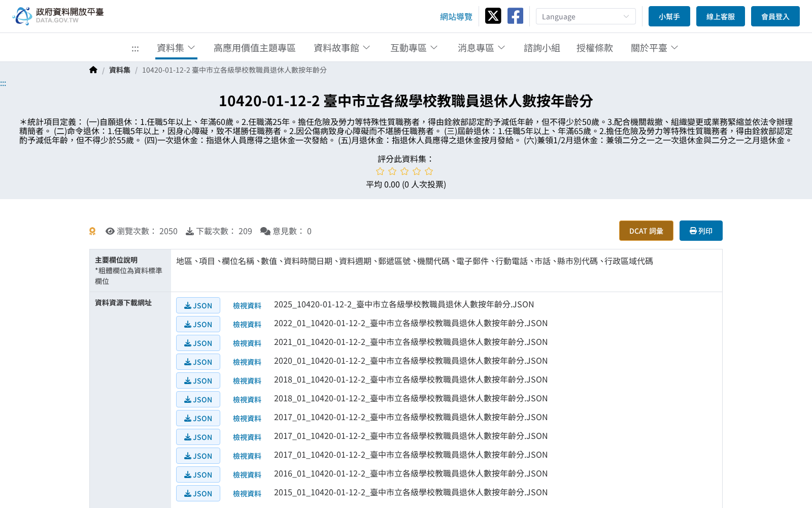Click the 網站導覽 link
Image resolution: width=812 pixels, height=508 pixels.
point(456,17)
